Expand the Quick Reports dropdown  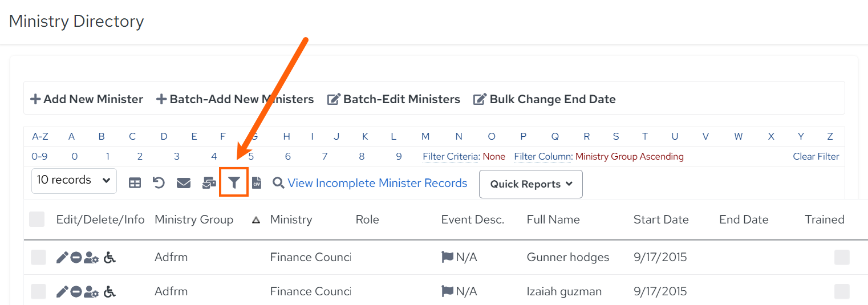[531, 184]
